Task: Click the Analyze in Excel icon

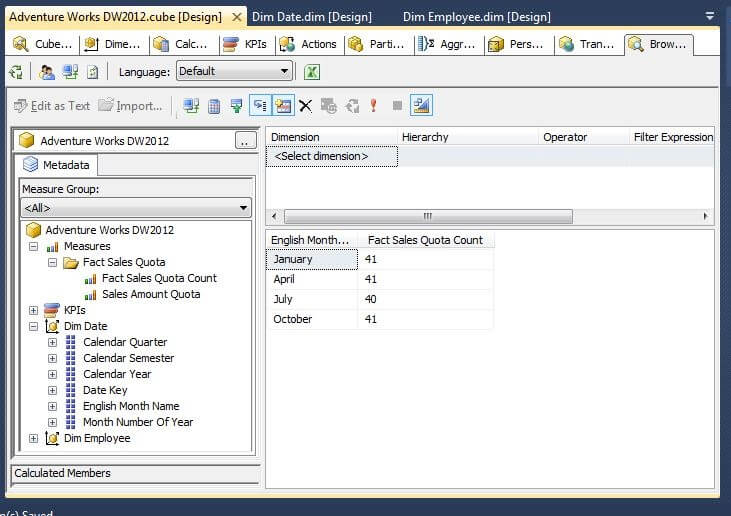Action: pyautogui.click(x=312, y=71)
